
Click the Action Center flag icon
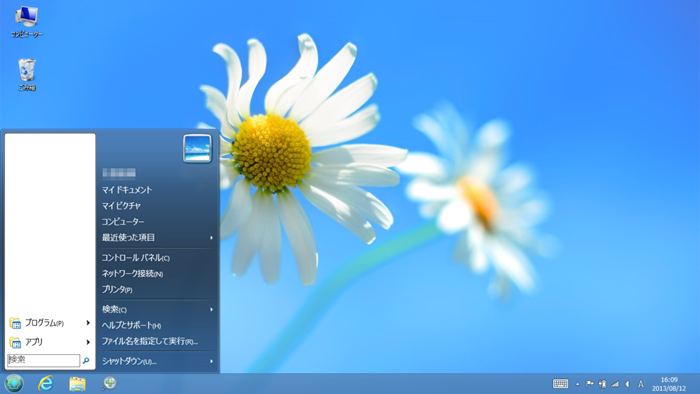pos(590,384)
